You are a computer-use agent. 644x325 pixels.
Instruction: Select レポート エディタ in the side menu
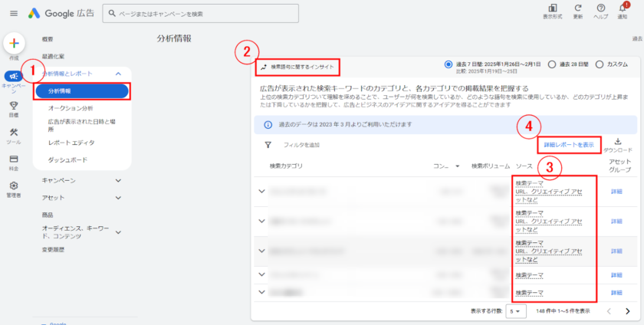point(71,142)
